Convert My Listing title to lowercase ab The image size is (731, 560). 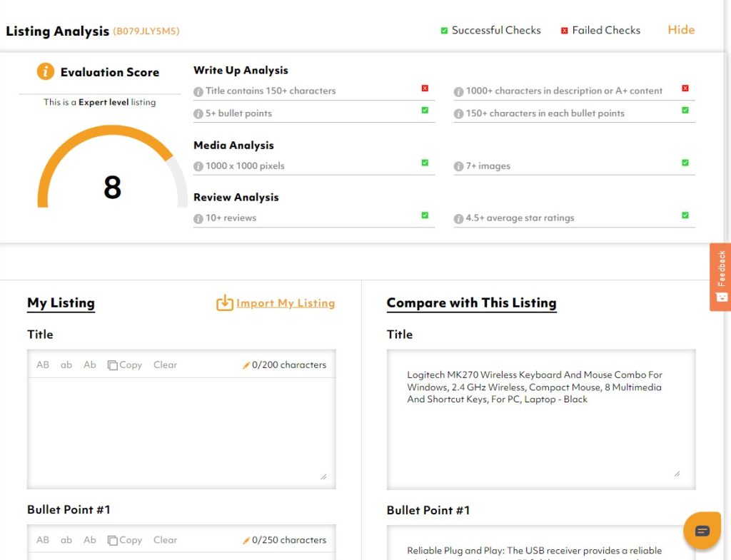(66, 365)
